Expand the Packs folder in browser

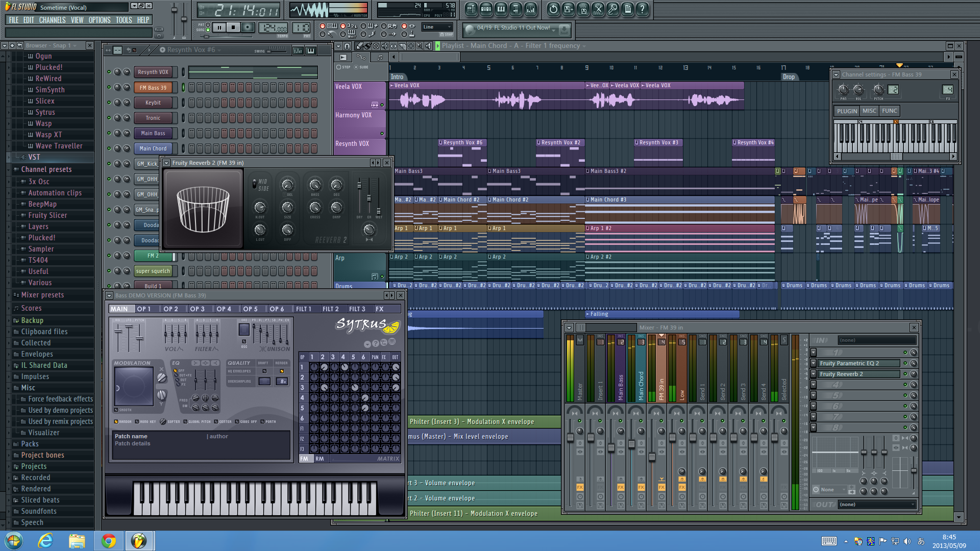coord(30,444)
